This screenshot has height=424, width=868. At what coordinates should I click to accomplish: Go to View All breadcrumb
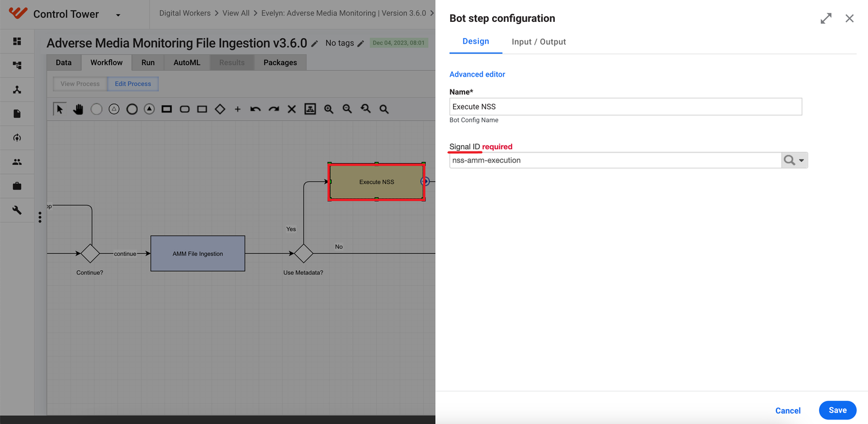click(x=236, y=13)
